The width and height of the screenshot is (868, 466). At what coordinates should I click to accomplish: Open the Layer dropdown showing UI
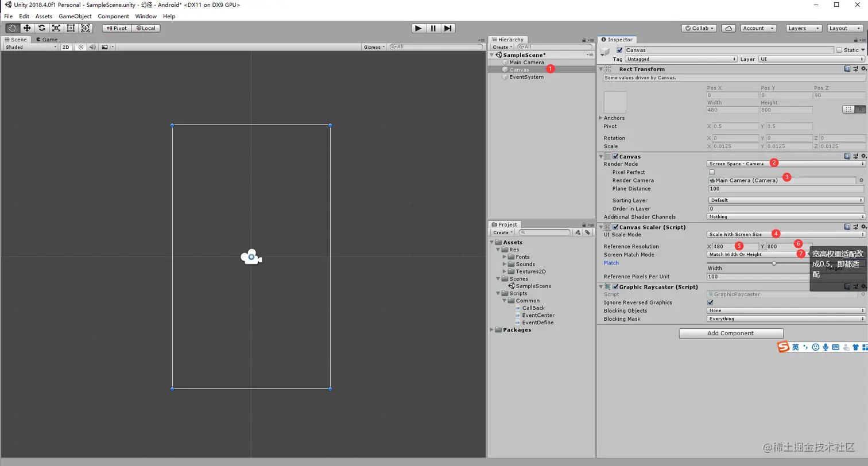point(812,59)
